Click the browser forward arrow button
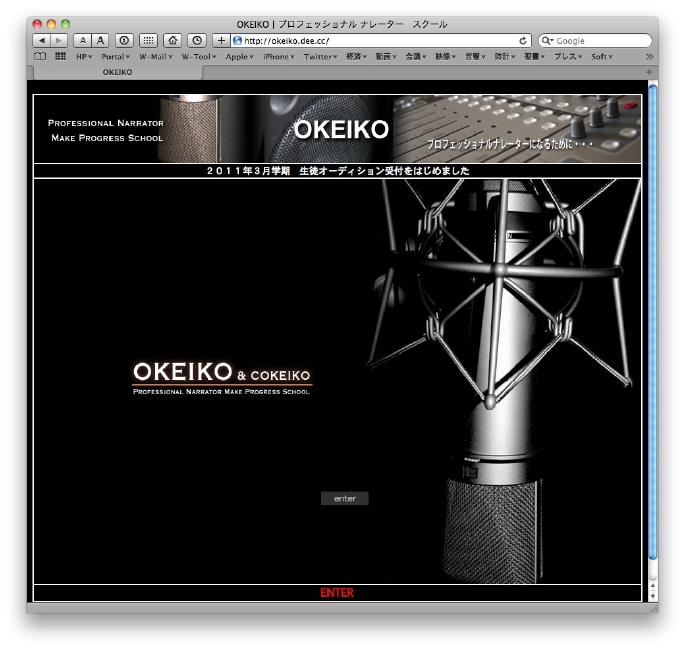 tap(60, 41)
